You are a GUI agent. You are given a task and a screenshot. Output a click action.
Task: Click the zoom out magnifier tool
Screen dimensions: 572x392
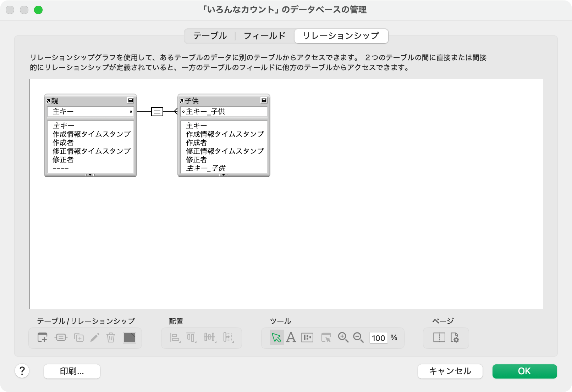[358, 337]
